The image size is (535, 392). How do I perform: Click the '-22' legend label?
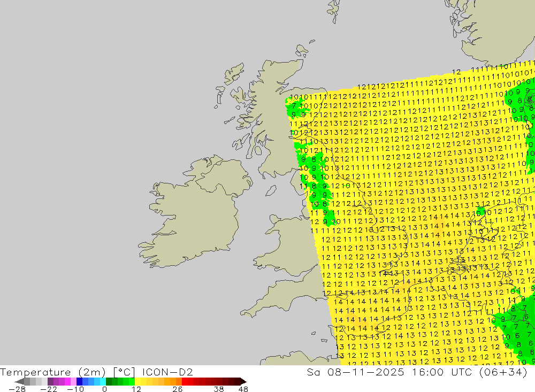click(x=49, y=389)
